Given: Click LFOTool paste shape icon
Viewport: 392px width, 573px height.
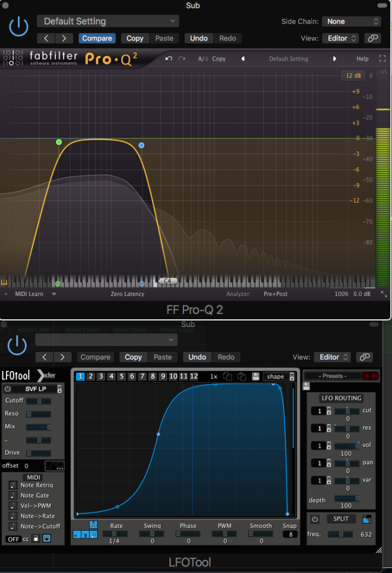Looking at the screenshot, I should point(242,376).
